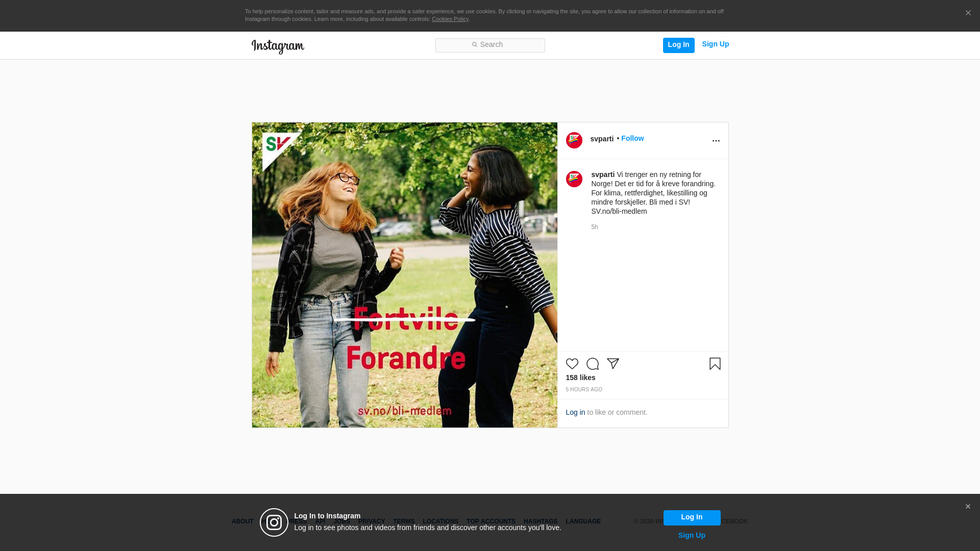The image size is (980, 551).
Task: Click the 5 HOURS AGO timestamp
Action: pos(584,390)
